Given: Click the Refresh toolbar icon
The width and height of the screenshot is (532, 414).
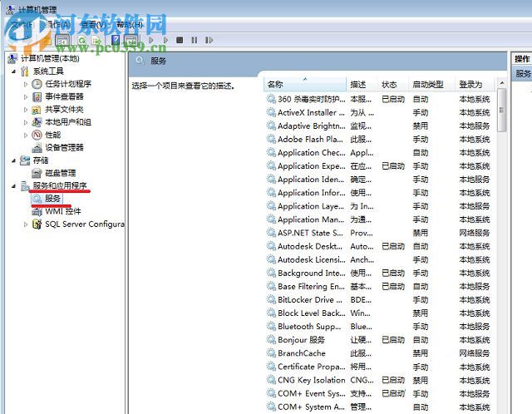Looking at the screenshot, I should click(81, 41).
